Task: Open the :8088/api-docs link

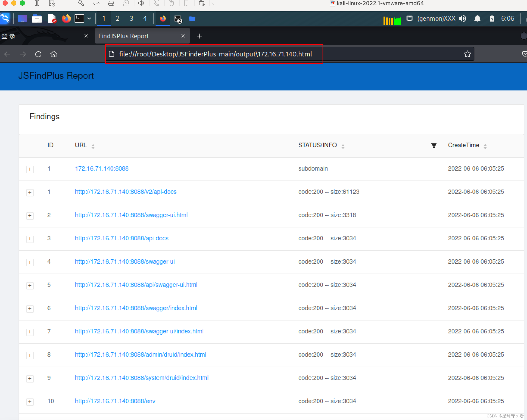Action: pos(122,238)
